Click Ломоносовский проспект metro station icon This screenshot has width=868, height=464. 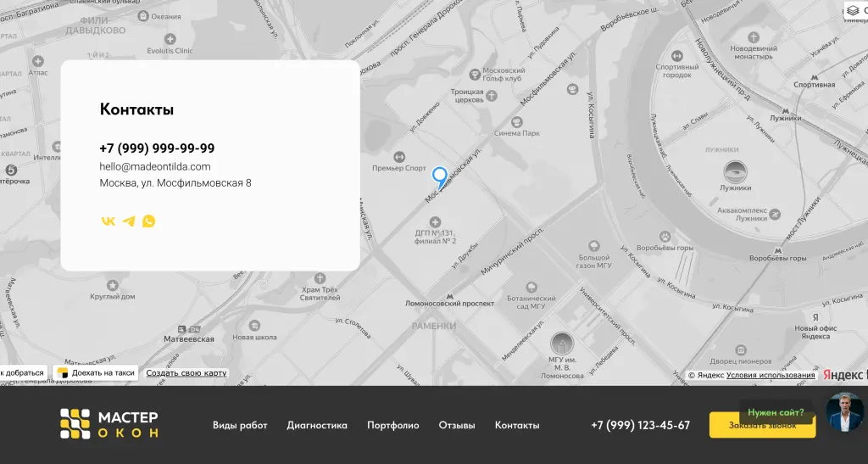[449, 296]
